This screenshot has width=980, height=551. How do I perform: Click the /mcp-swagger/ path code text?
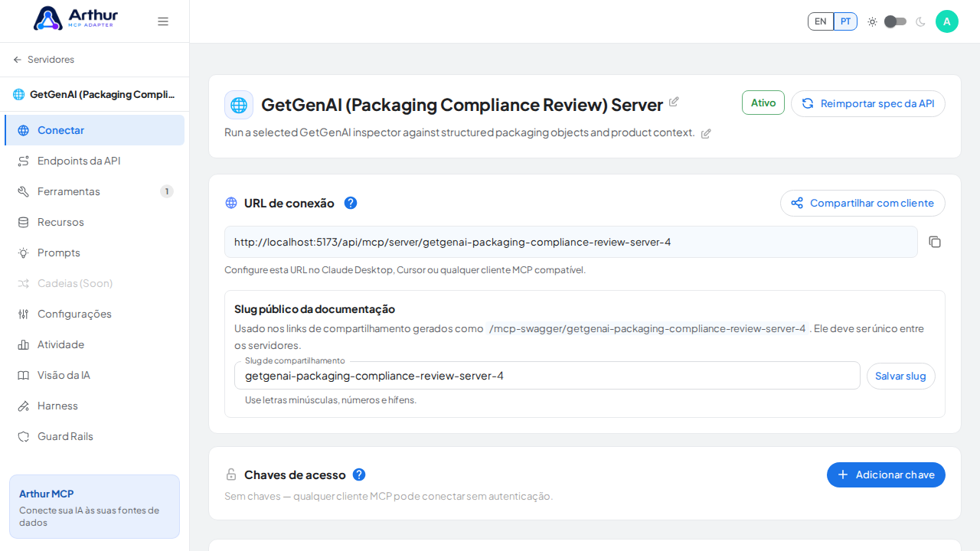(648, 328)
